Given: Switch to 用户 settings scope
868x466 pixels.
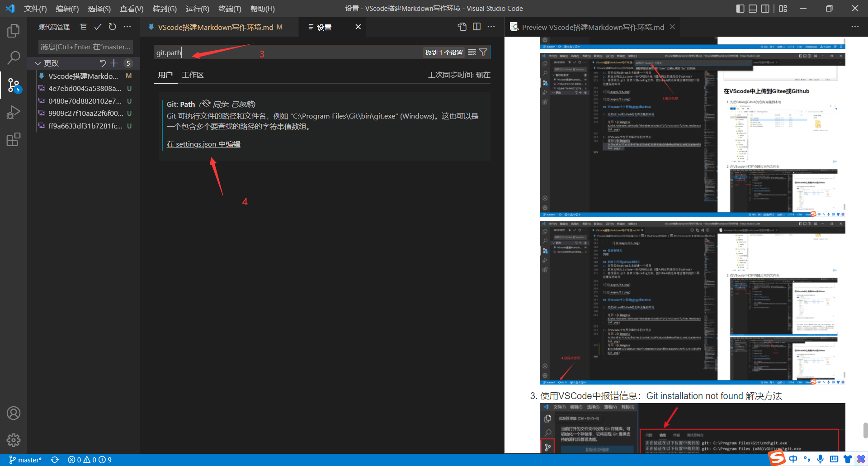Looking at the screenshot, I should coord(165,75).
